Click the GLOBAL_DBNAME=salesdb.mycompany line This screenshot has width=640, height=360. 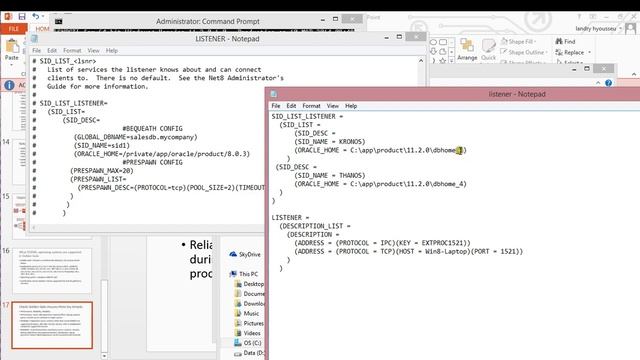136,137
